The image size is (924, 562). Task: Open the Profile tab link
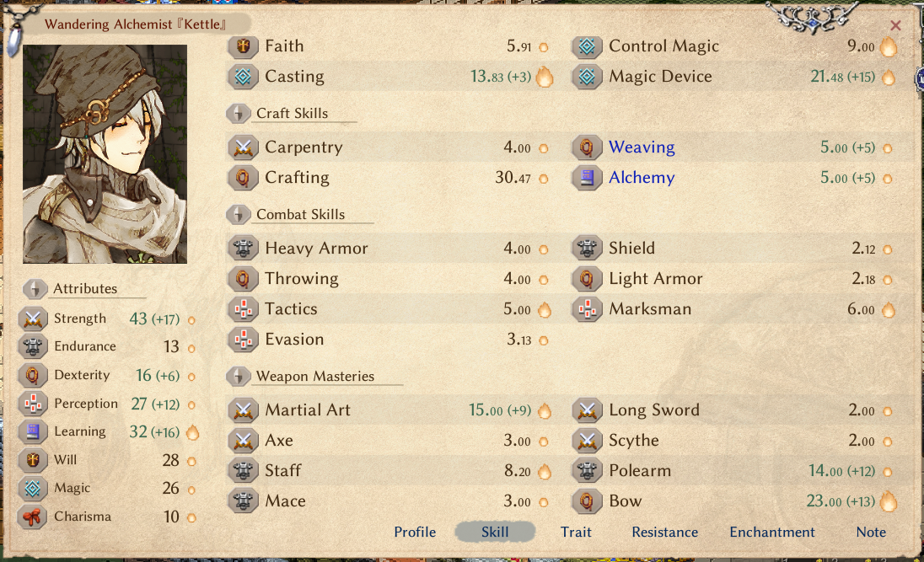[415, 532]
